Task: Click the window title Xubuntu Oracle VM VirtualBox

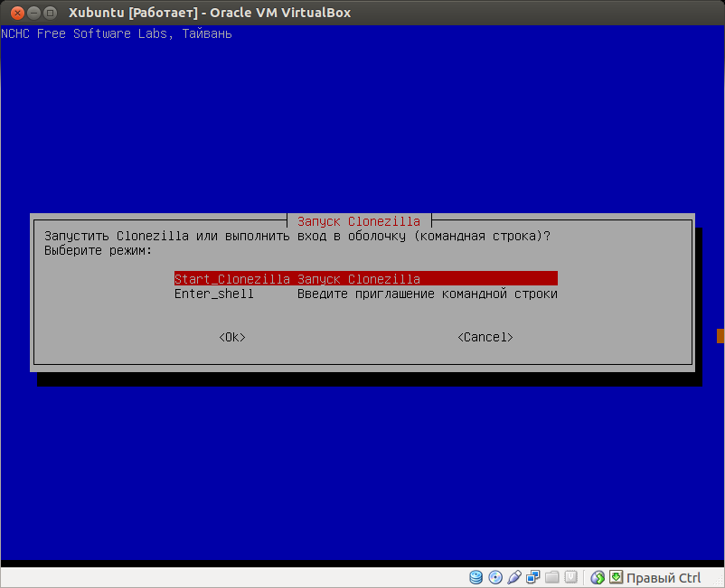Action: click(210, 13)
